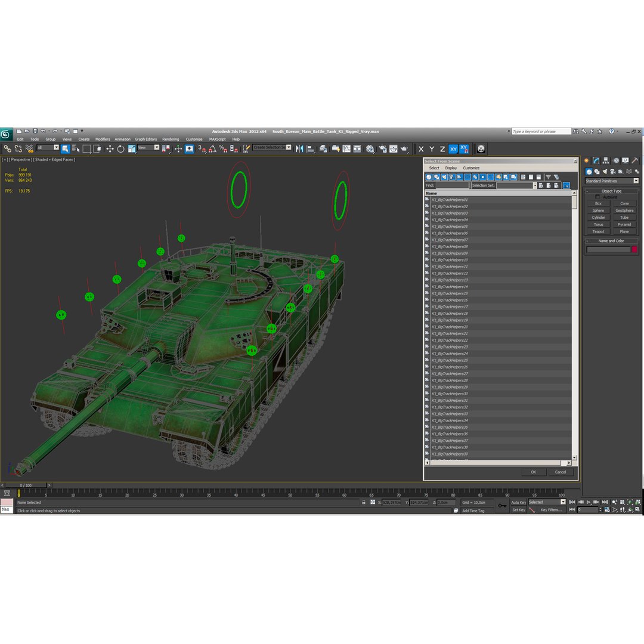Open Render Setup icon

pos(383,148)
